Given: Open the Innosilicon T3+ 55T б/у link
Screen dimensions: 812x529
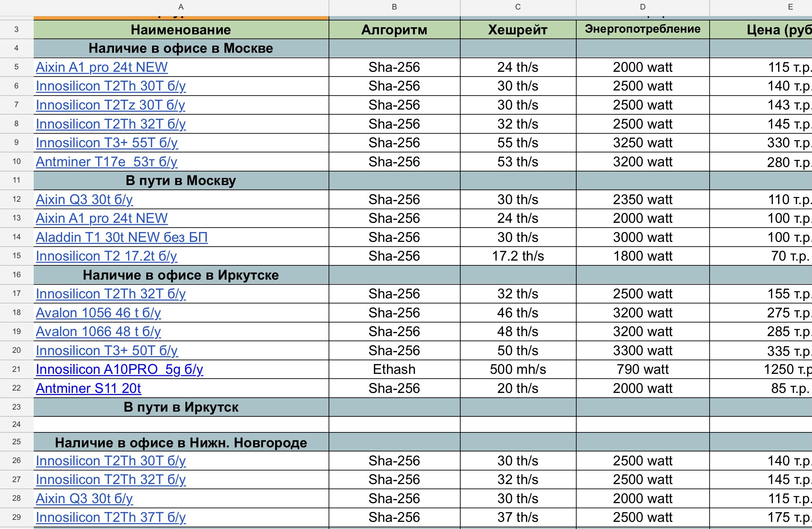Looking at the screenshot, I should click(107, 143).
